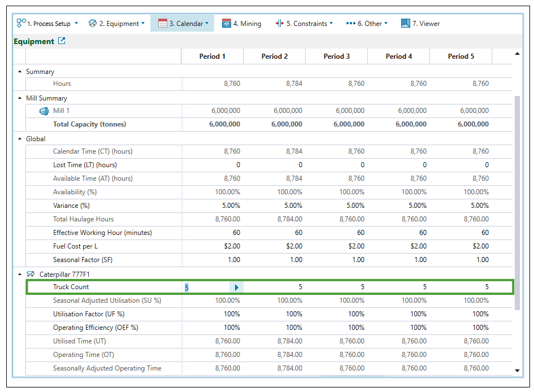Click the Mill 1 icon

point(44,111)
